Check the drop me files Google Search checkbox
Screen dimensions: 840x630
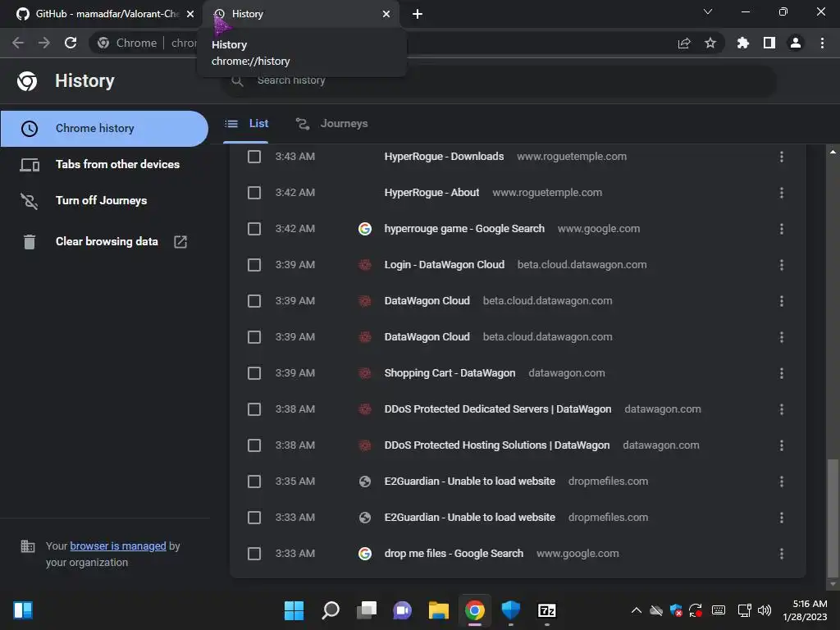pyautogui.click(x=254, y=554)
